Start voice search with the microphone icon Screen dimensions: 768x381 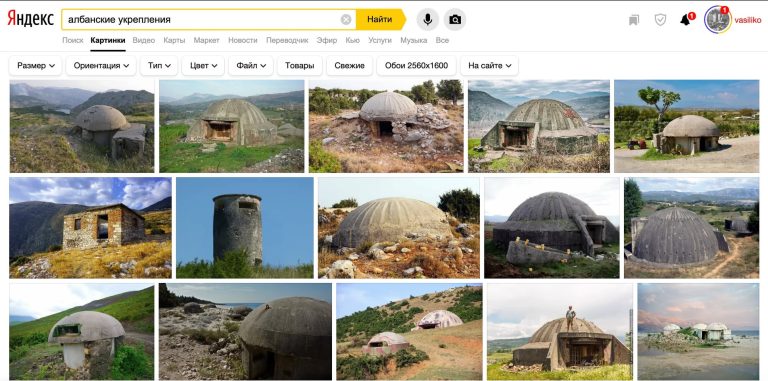(428, 20)
